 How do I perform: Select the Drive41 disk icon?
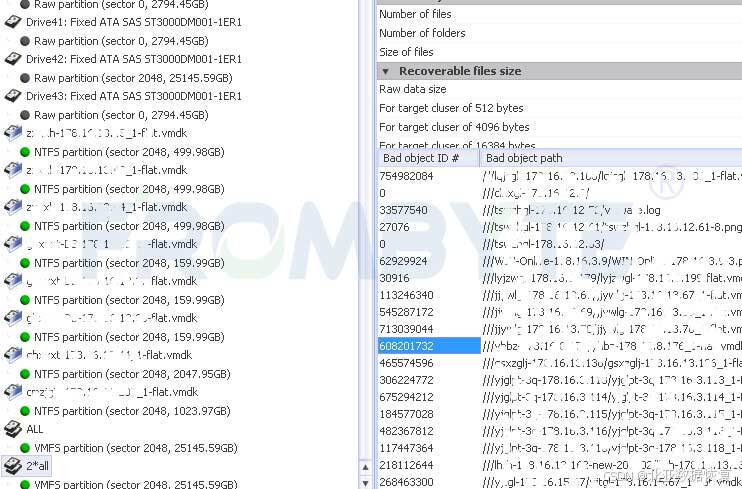(13, 22)
